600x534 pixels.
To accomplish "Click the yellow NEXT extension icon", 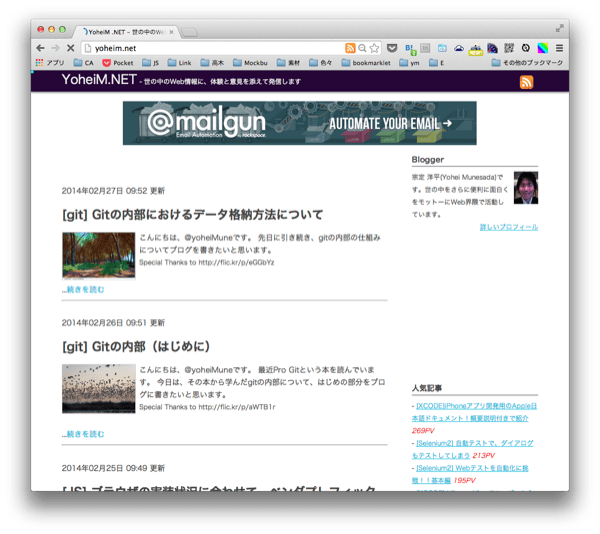I will tap(476, 49).
